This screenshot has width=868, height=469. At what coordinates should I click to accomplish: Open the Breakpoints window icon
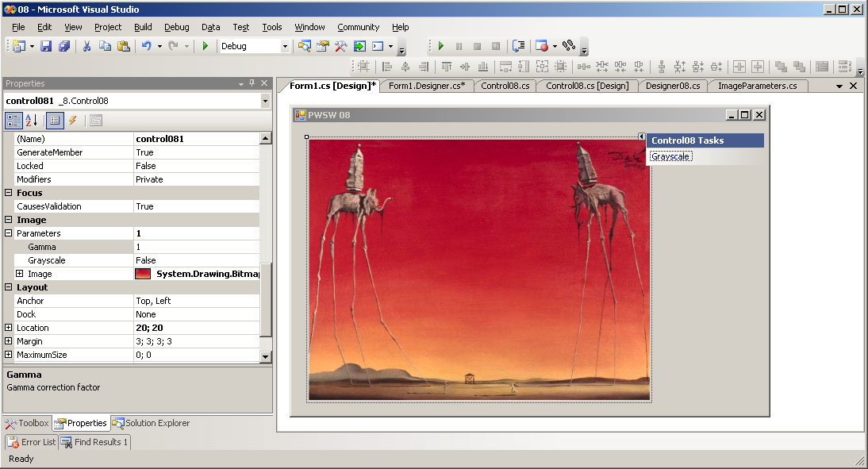coord(542,46)
